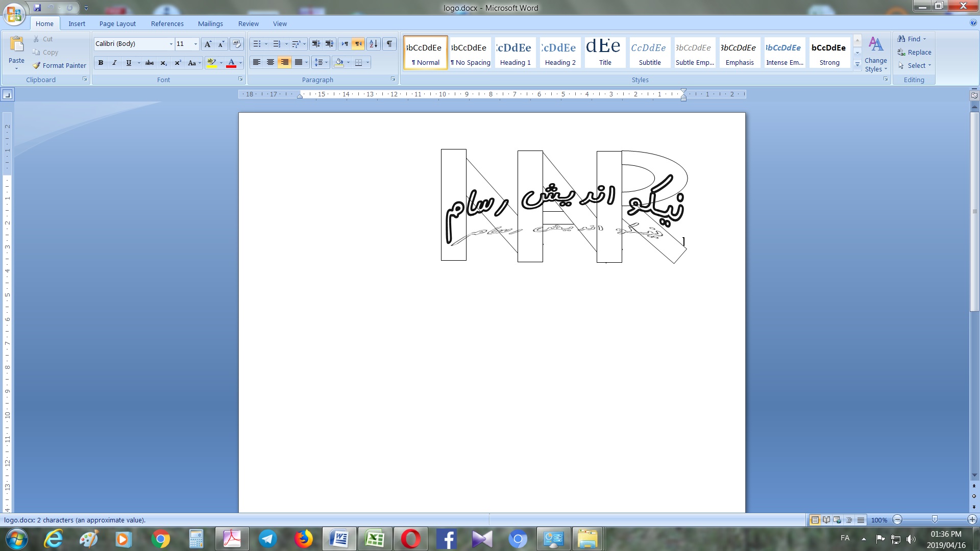Screen dimensions: 980x551
Task: Click the Bold formatting icon
Action: pos(100,62)
